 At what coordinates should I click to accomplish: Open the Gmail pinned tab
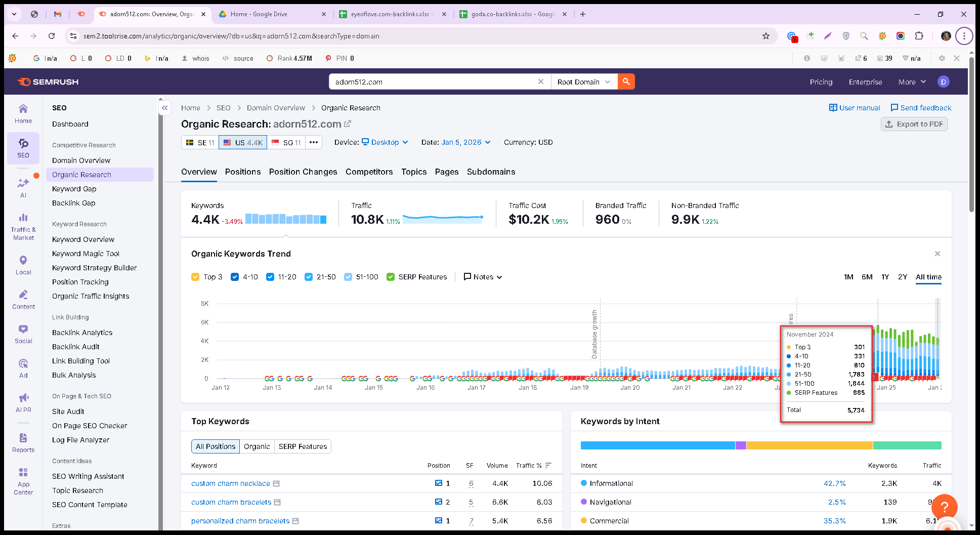point(58,14)
